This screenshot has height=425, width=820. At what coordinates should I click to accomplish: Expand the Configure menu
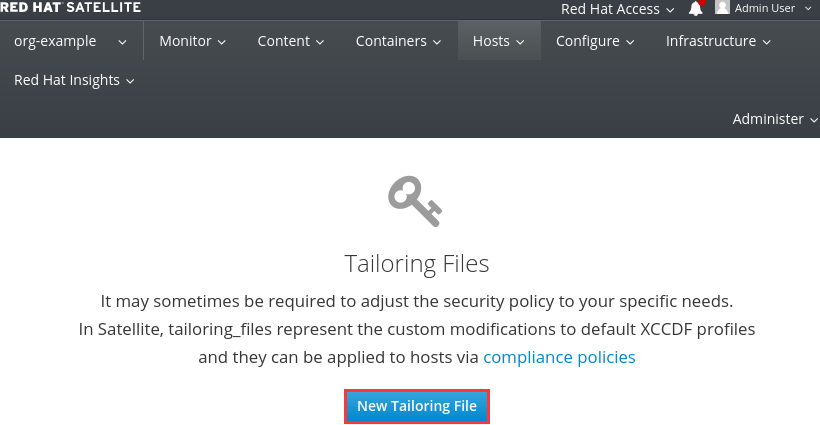pos(594,41)
